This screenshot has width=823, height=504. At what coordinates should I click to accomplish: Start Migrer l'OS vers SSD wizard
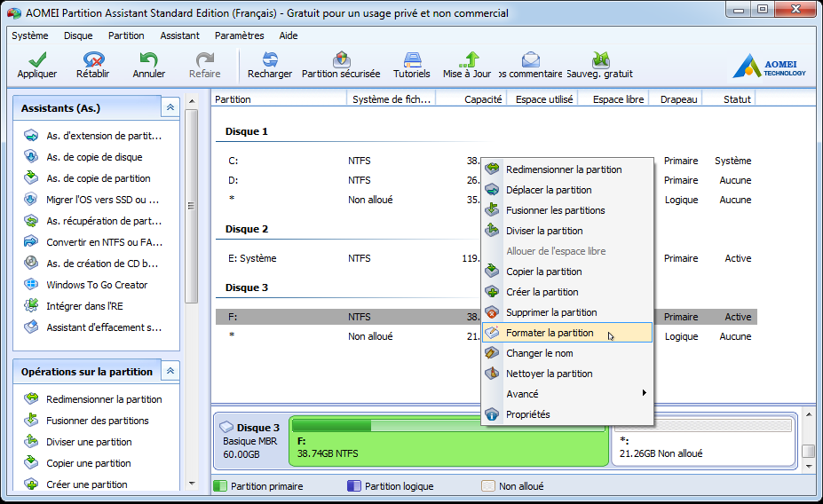92,200
